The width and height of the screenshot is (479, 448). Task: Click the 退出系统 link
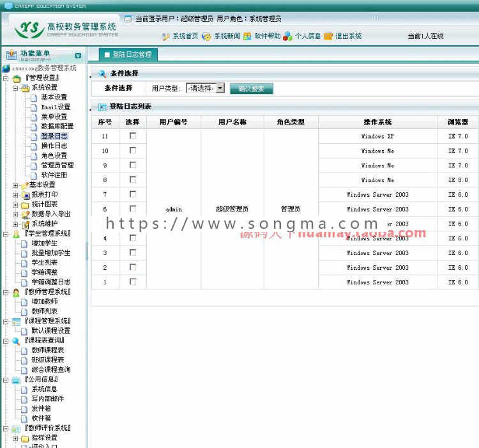[x=349, y=36]
